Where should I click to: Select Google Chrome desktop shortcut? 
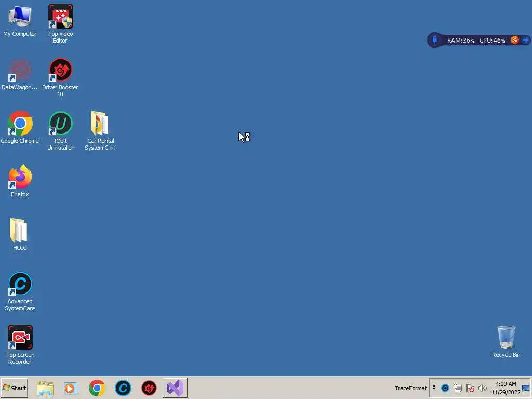click(20, 128)
